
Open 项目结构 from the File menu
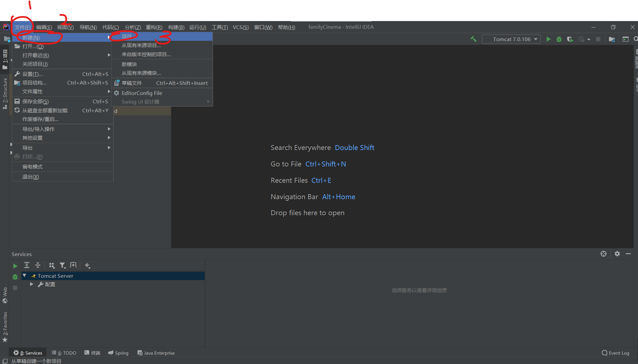[x=63, y=83]
